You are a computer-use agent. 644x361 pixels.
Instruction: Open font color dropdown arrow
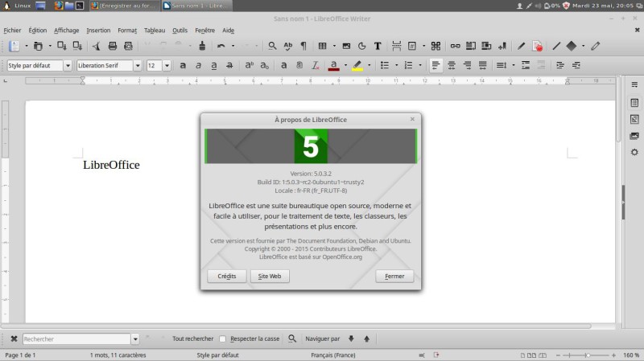pyautogui.click(x=345, y=65)
